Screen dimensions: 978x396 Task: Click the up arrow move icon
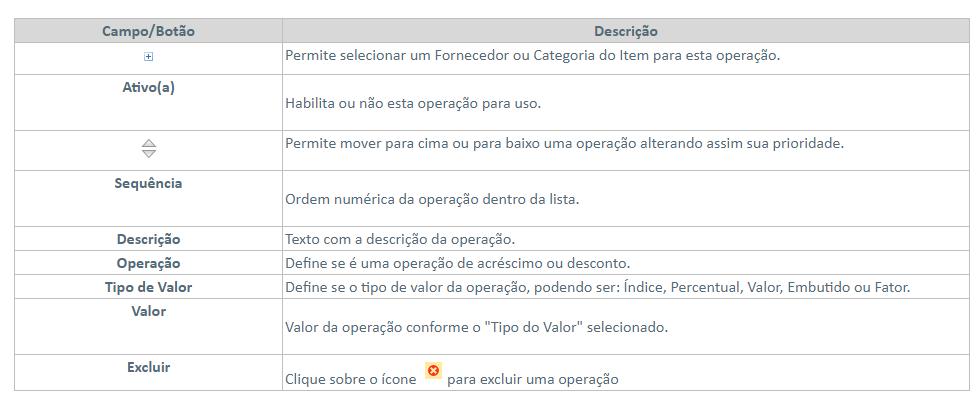coord(148,143)
